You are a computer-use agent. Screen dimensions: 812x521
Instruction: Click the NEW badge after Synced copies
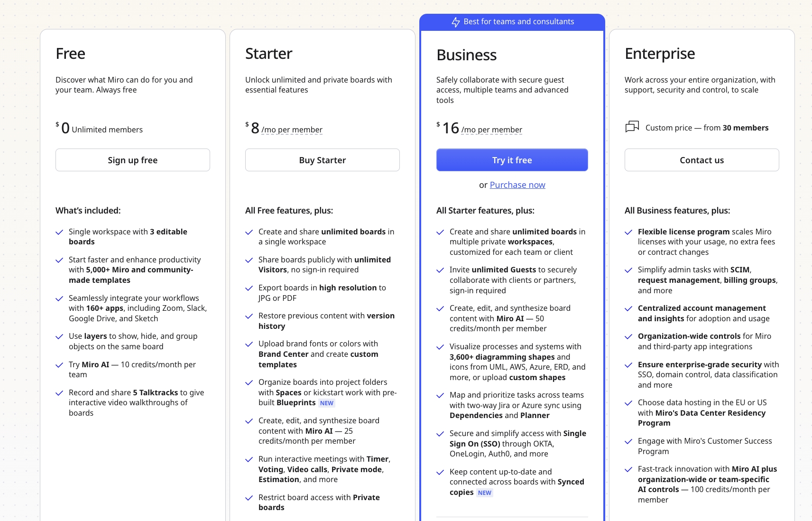pos(485,493)
